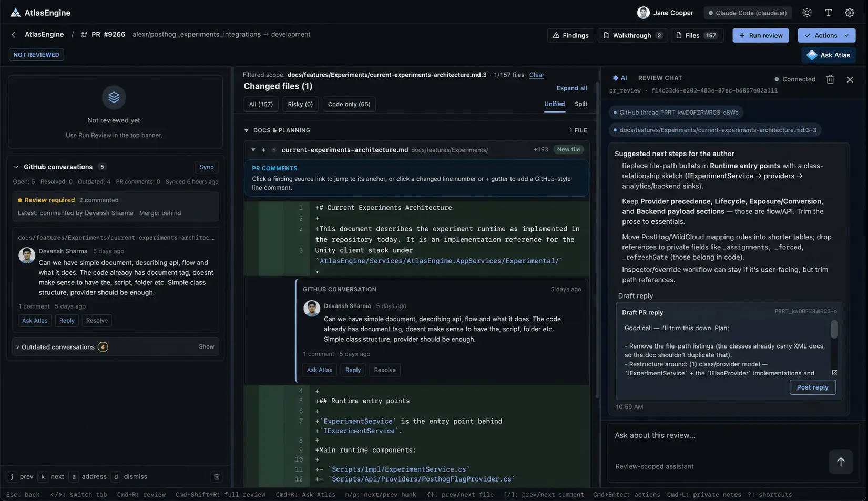868x501 pixels.
Task: Click layers icon in Not reviewed card
Action: 114,97
